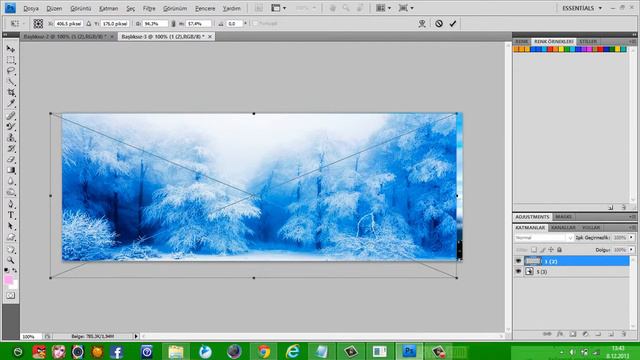Select the Magic Wand tool

(11, 82)
